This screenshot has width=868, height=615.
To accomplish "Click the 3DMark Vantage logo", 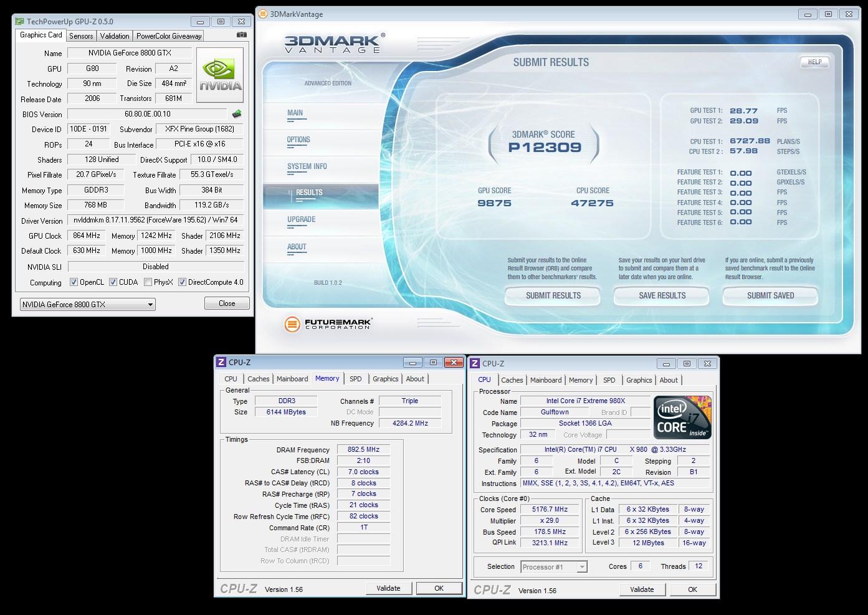I will pyautogui.click(x=335, y=43).
